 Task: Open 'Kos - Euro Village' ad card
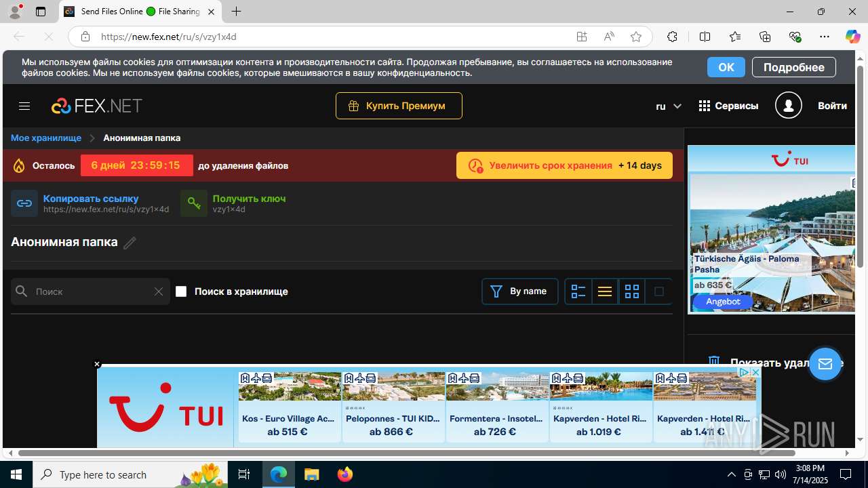tap(289, 407)
